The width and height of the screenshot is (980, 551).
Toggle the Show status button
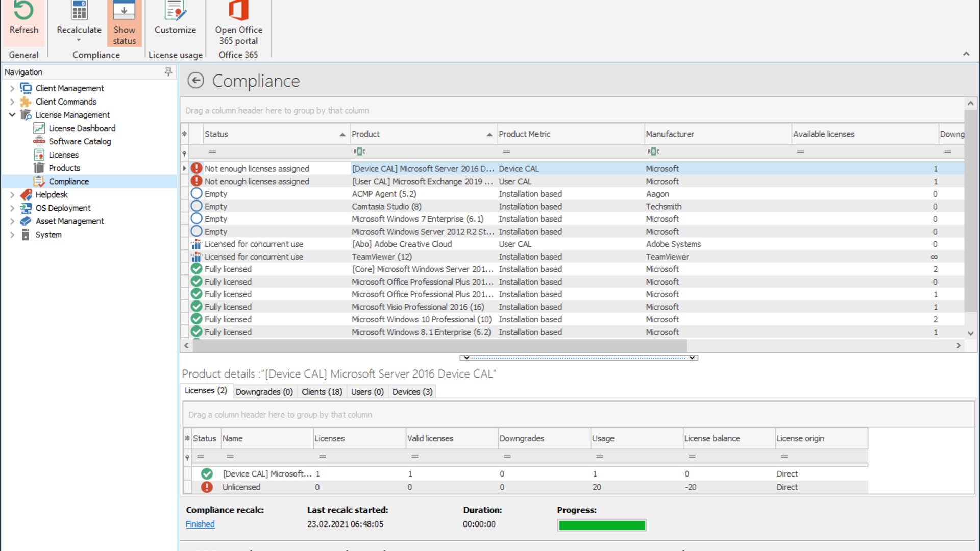[124, 23]
